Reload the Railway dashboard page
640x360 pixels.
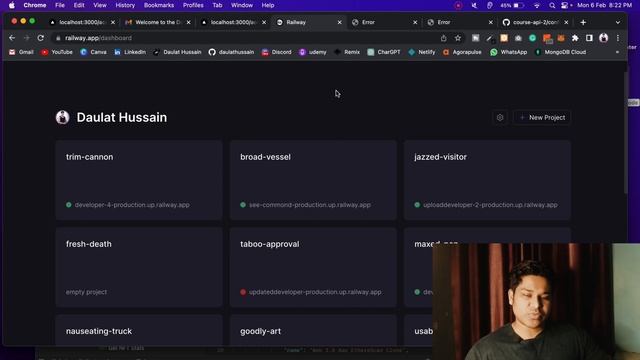click(41, 38)
